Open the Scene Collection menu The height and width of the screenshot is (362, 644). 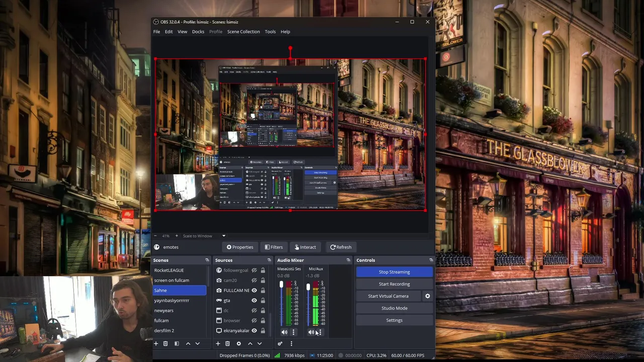point(244,32)
